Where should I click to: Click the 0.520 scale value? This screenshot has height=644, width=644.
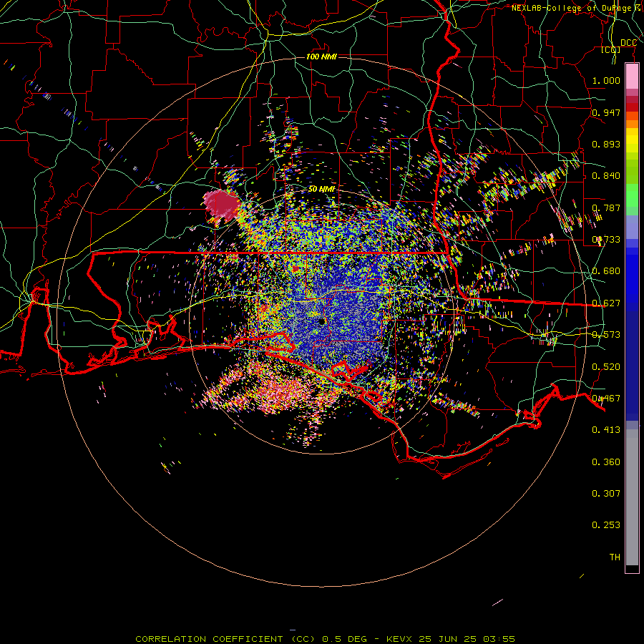point(606,366)
